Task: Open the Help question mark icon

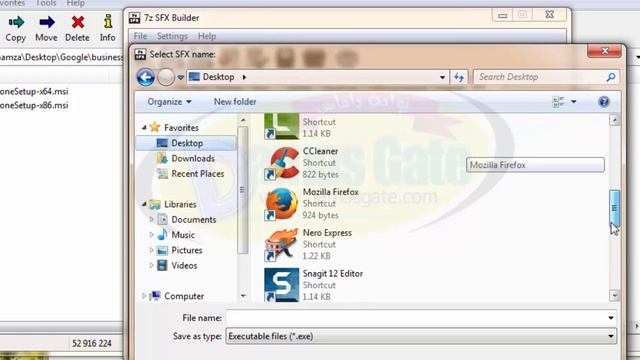Action: 604,102
